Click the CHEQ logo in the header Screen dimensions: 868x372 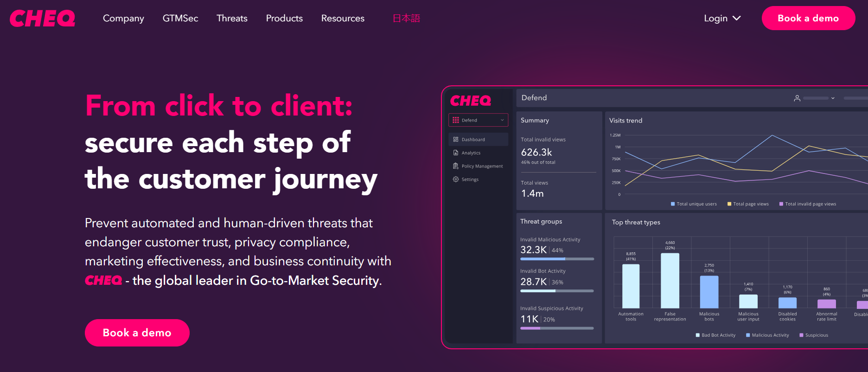[42, 19]
